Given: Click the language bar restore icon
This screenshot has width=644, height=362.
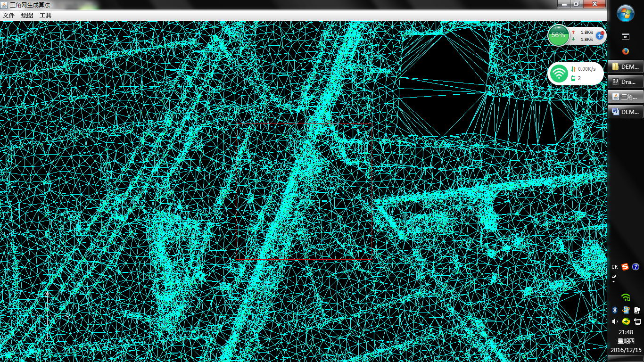Looking at the screenshot, I should click(x=614, y=276).
